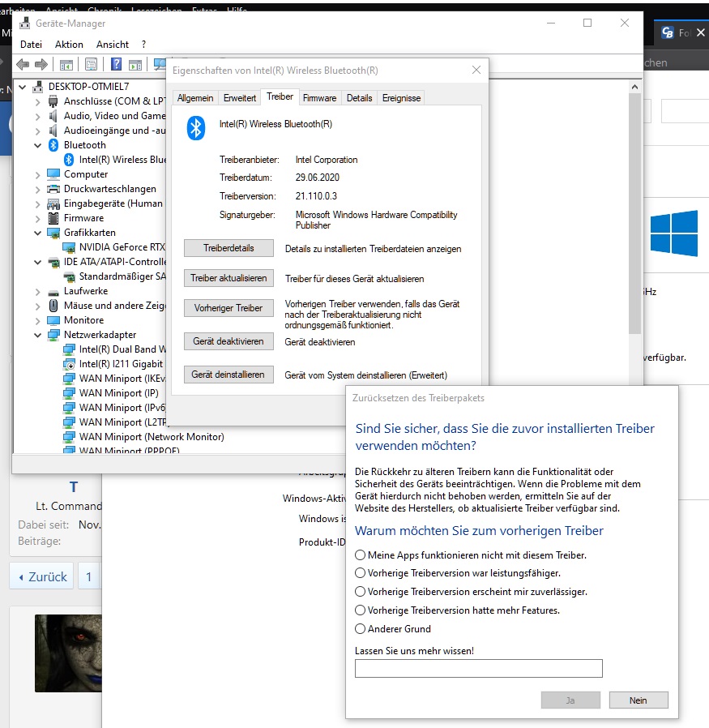Click the forum user avatar thumbnail

click(68, 653)
